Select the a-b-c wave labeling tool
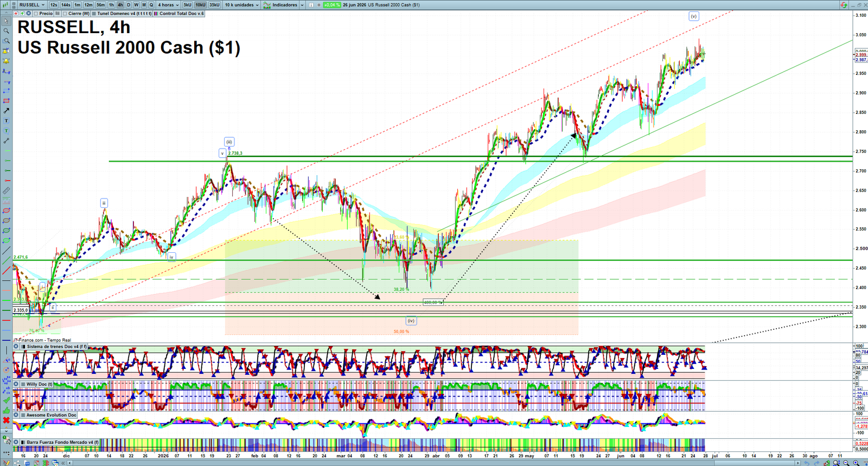 [7, 390]
